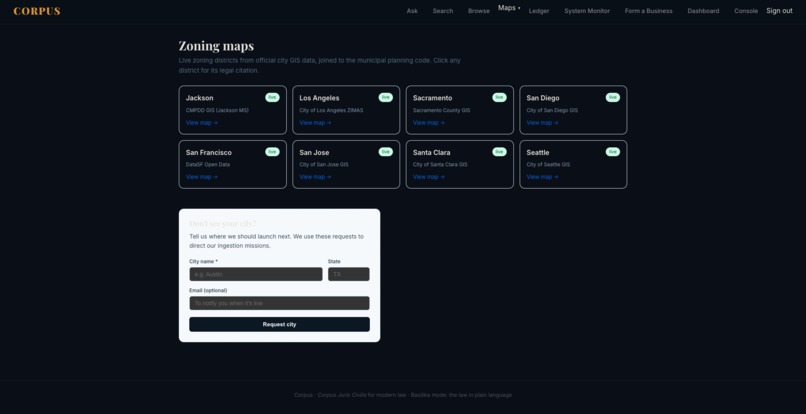
Task: Open the Ask page
Action: (412, 11)
